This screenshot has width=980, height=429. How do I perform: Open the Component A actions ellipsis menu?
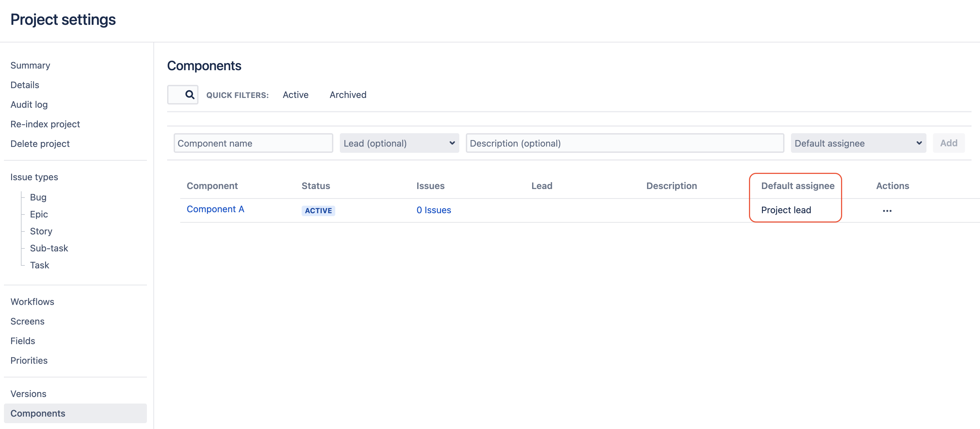tap(887, 210)
